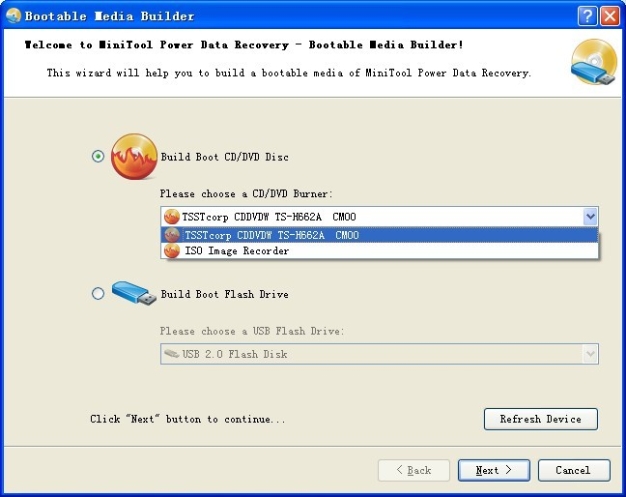
Task: Click the highlighted TSSTcorp list item icon
Action: (172, 235)
